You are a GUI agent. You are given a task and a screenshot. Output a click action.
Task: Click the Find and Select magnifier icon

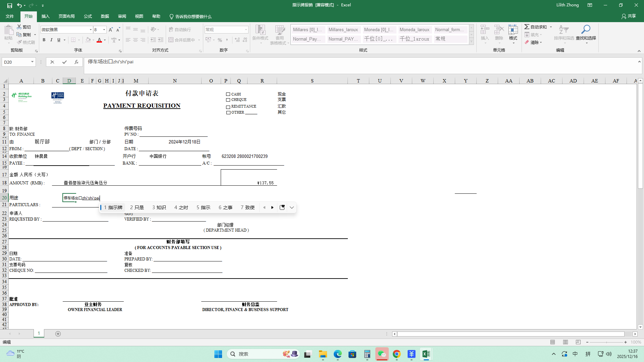pos(586,29)
